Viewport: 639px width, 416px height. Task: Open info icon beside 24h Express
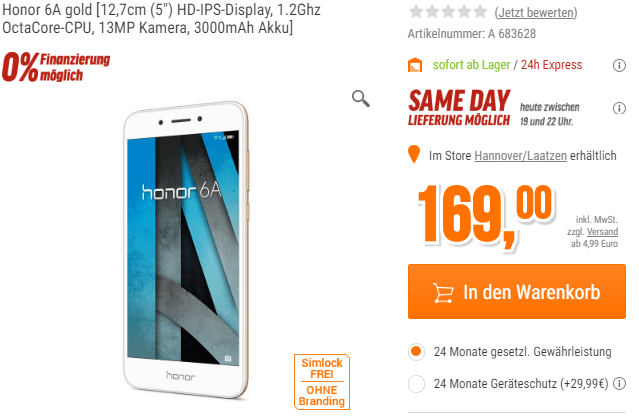[x=619, y=65]
